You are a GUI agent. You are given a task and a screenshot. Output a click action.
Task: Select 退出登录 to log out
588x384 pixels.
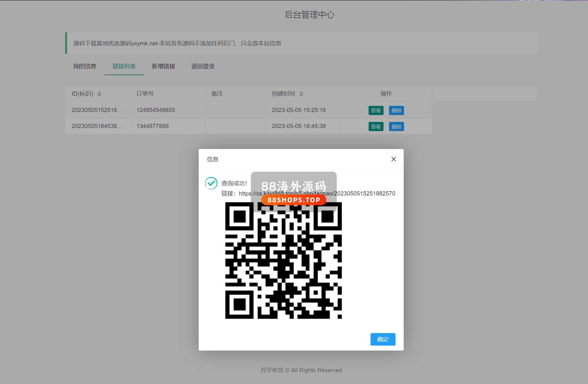click(x=203, y=66)
